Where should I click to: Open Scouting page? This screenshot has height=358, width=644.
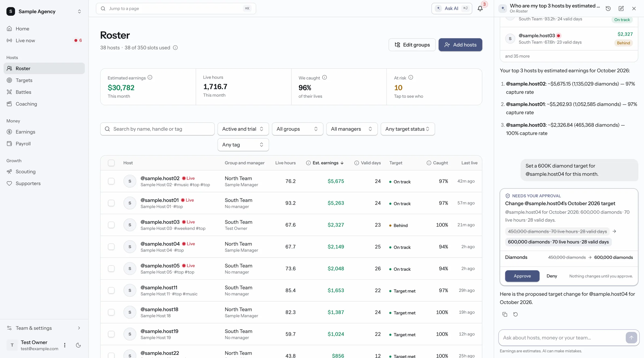pyautogui.click(x=44, y=172)
